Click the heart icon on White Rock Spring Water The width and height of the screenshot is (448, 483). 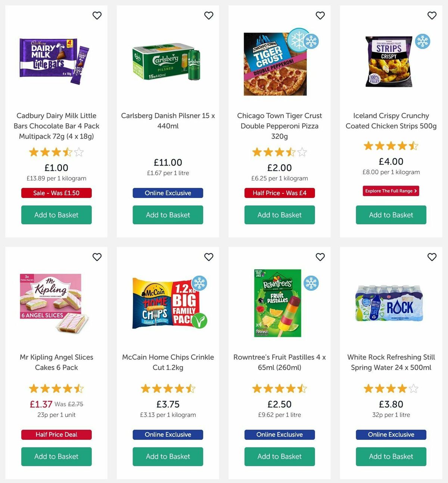point(432,257)
